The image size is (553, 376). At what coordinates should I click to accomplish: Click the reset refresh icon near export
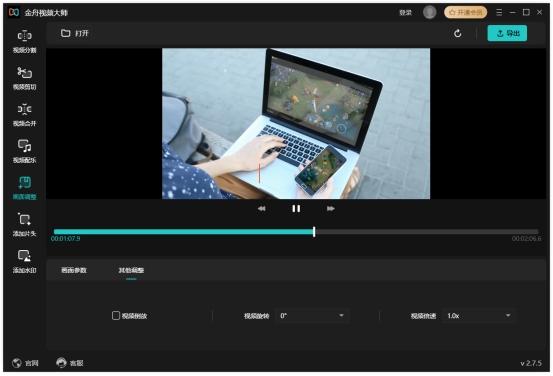point(457,34)
